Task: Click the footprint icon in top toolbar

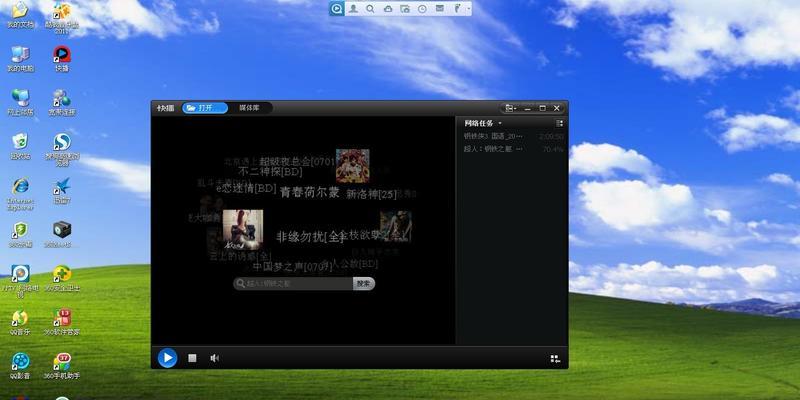Action: tap(458, 8)
